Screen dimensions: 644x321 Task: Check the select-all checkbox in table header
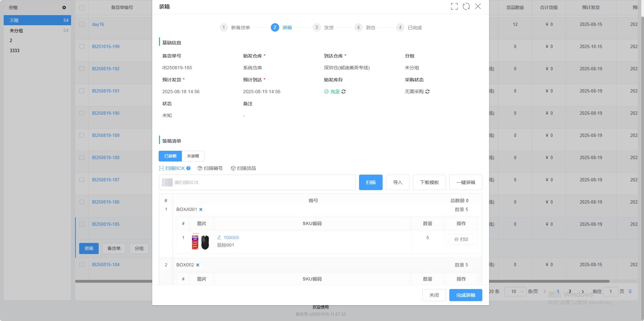coord(82,7)
